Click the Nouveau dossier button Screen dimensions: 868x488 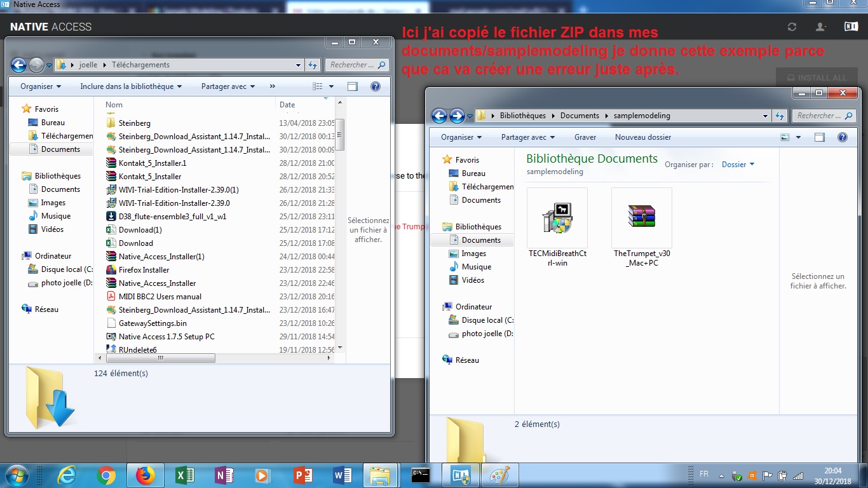tap(643, 137)
